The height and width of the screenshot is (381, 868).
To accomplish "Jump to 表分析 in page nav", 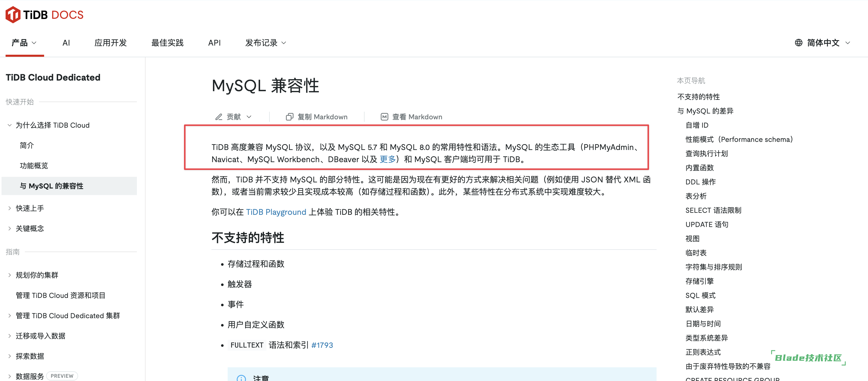I will tap(696, 196).
